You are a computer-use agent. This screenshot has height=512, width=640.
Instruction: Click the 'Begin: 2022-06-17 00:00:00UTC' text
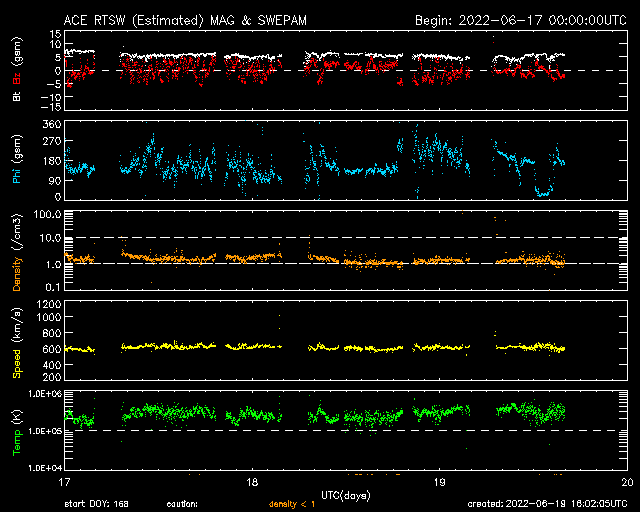coord(521,20)
